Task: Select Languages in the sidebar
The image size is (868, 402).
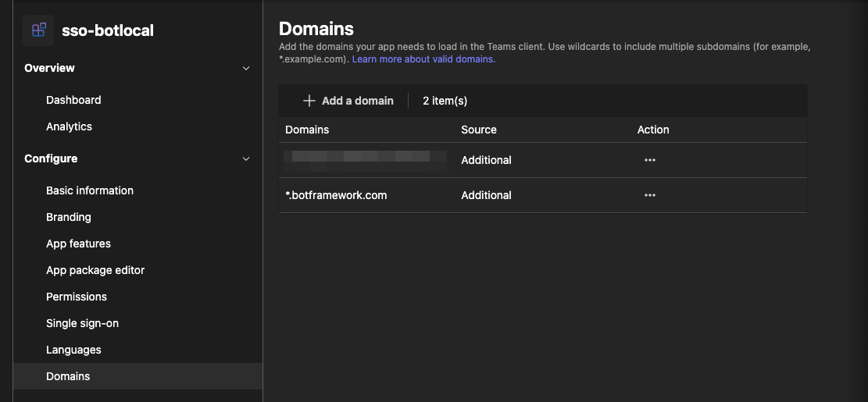Action: [73, 350]
